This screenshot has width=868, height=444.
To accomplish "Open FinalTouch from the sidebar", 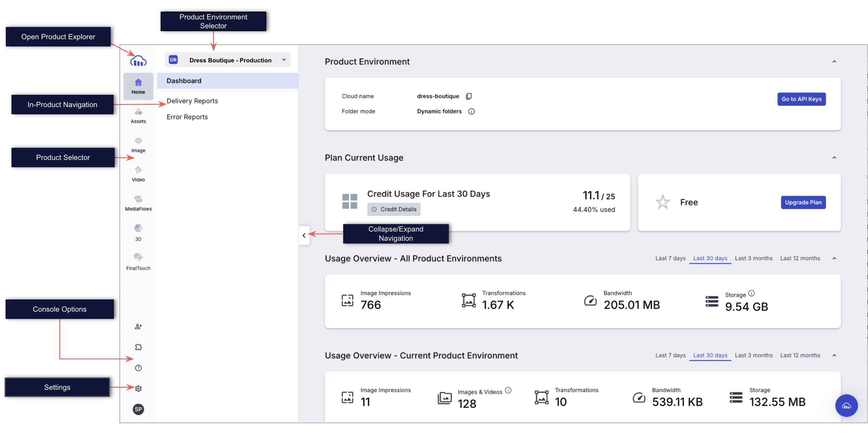I will [x=138, y=262].
